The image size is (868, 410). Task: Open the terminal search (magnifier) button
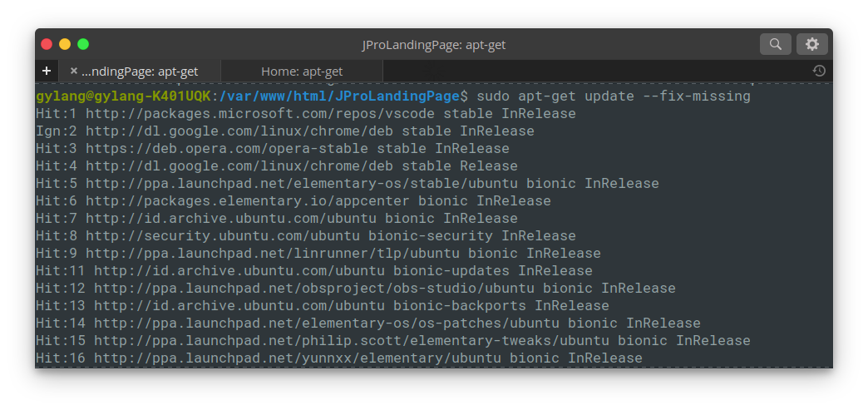775,44
